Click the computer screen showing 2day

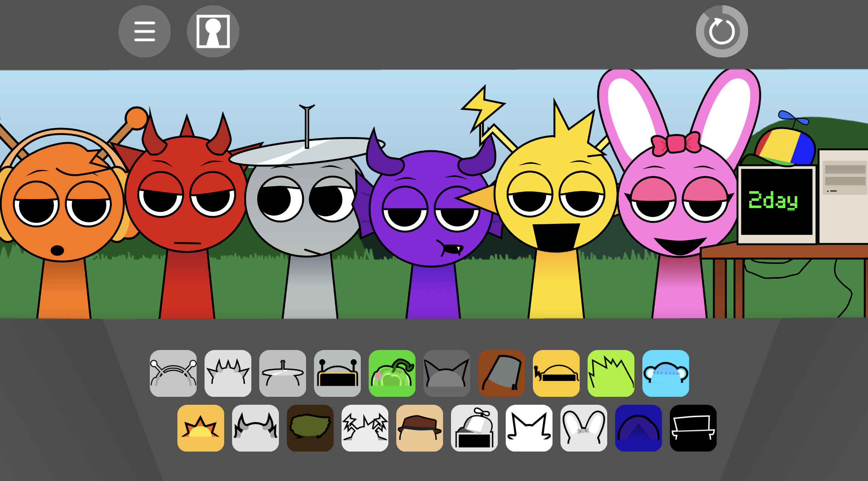[x=776, y=202]
